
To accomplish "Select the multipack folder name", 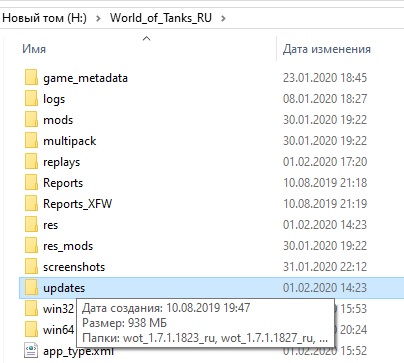I will 70,141.
